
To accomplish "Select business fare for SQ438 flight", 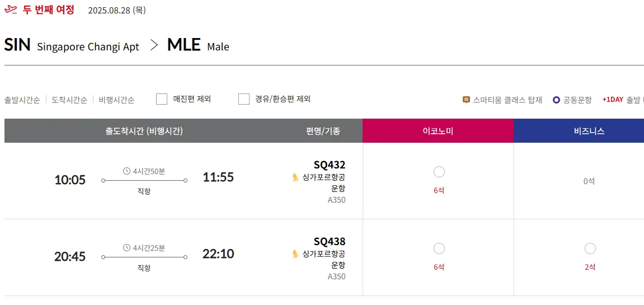I will point(590,248).
